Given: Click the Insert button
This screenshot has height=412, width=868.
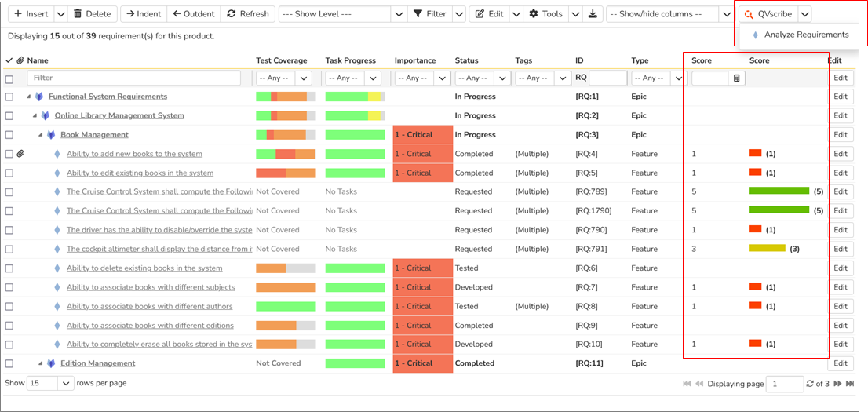Looking at the screenshot, I should (x=31, y=14).
